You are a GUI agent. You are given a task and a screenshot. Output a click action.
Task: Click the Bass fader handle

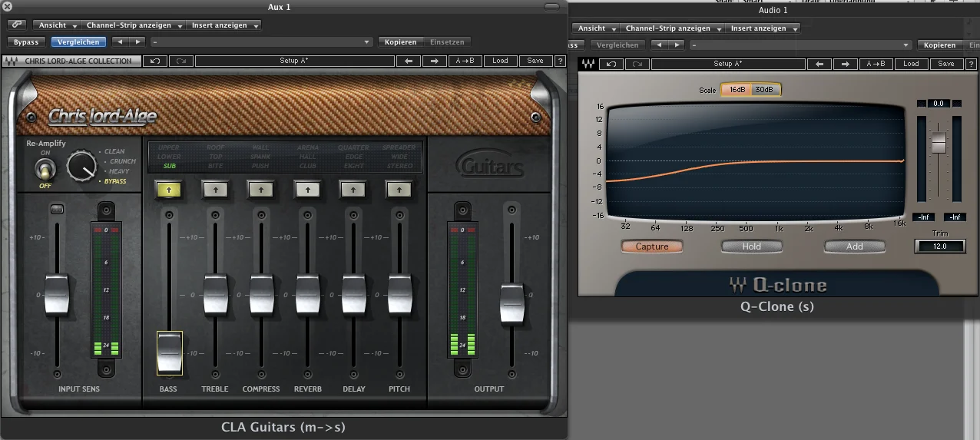coord(170,352)
